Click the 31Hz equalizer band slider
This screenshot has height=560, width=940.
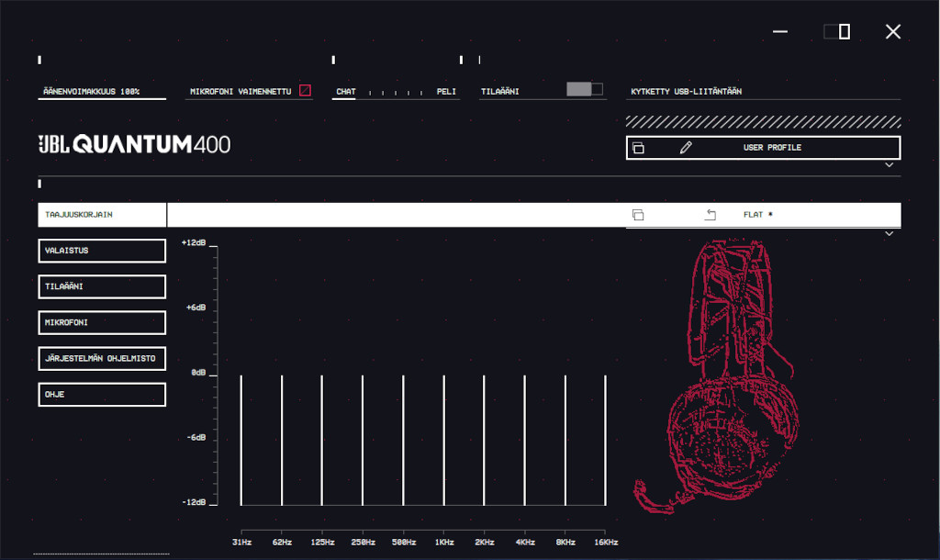point(241,440)
